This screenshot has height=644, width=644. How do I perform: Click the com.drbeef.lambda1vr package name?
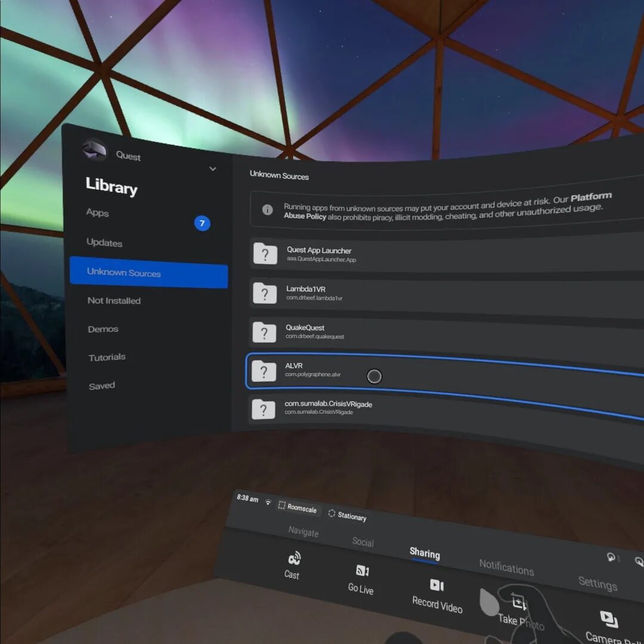(x=314, y=298)
